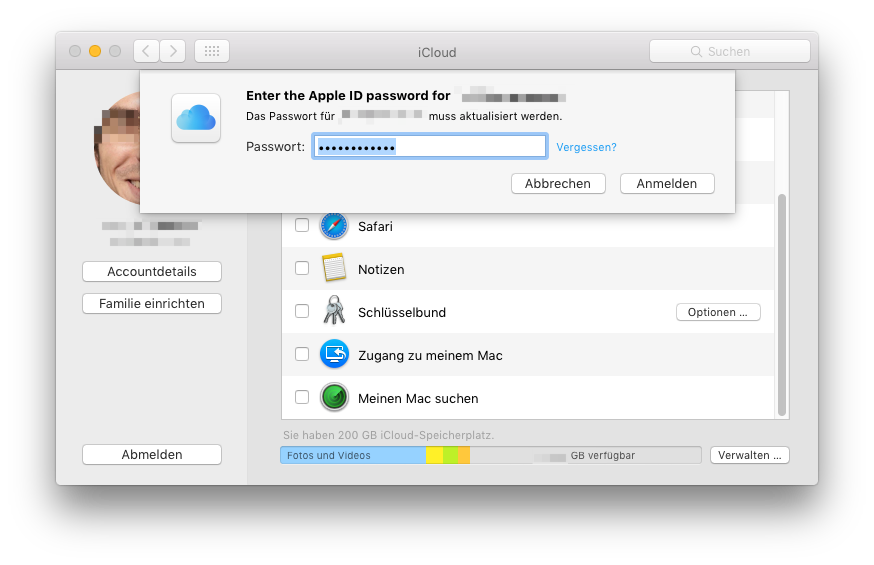874x565 pixels.
Task: Click 'GB verfügbar' storage text
Action: [603, 455]
